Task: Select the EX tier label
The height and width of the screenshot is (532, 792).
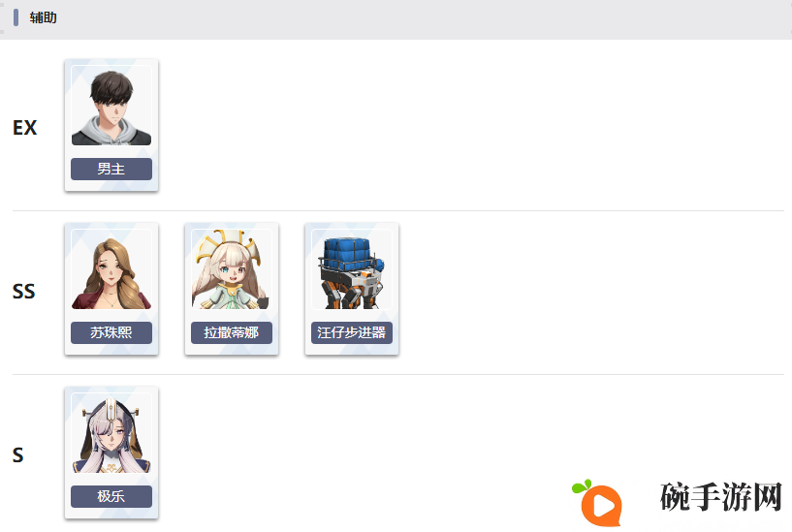Action: point(25,128)
